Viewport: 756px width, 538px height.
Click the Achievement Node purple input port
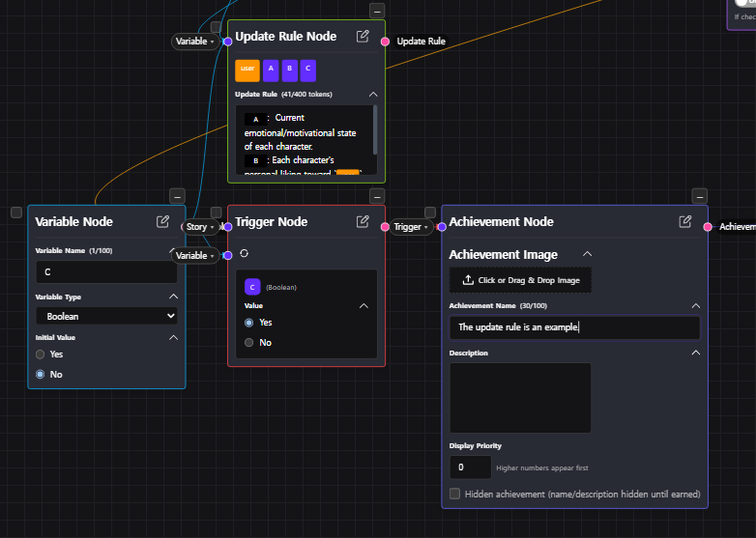(x=442, y=227)
